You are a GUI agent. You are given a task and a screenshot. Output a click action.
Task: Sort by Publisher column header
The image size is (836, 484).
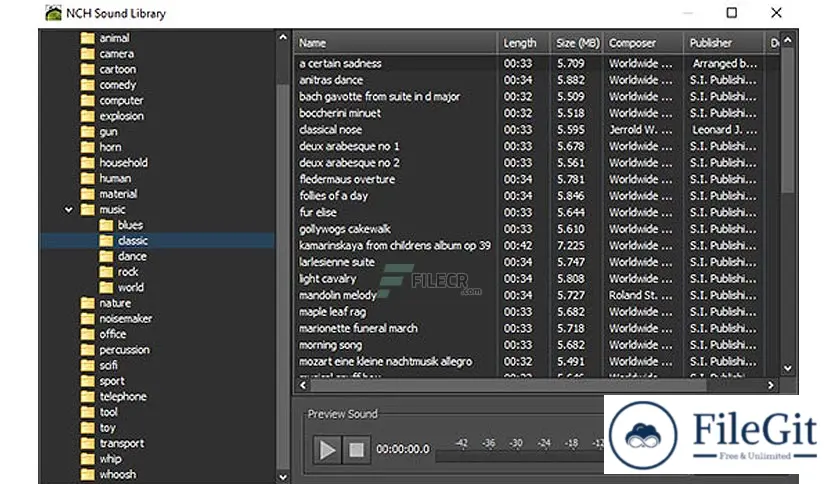click(x=724, y=43)
